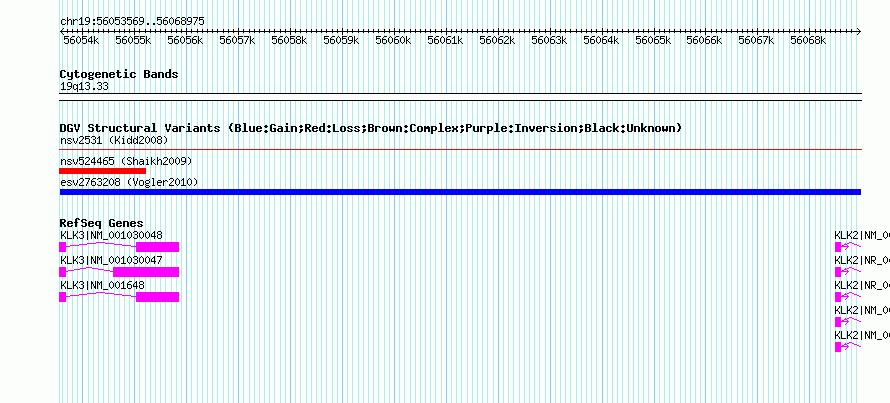Viewport: 890px width, 403px height.
Task: Click ruler position 56057k
Action: (237, 41)
